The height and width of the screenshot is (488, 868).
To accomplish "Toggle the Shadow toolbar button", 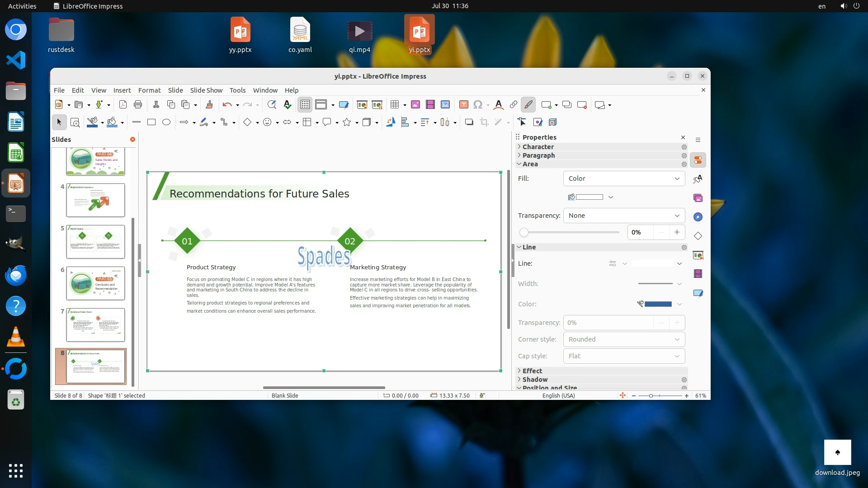I will (x=469, y=122).
